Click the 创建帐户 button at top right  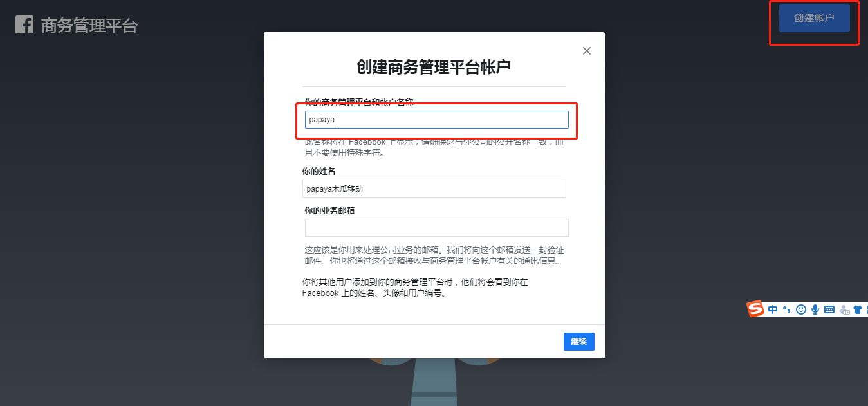(814, 18)
